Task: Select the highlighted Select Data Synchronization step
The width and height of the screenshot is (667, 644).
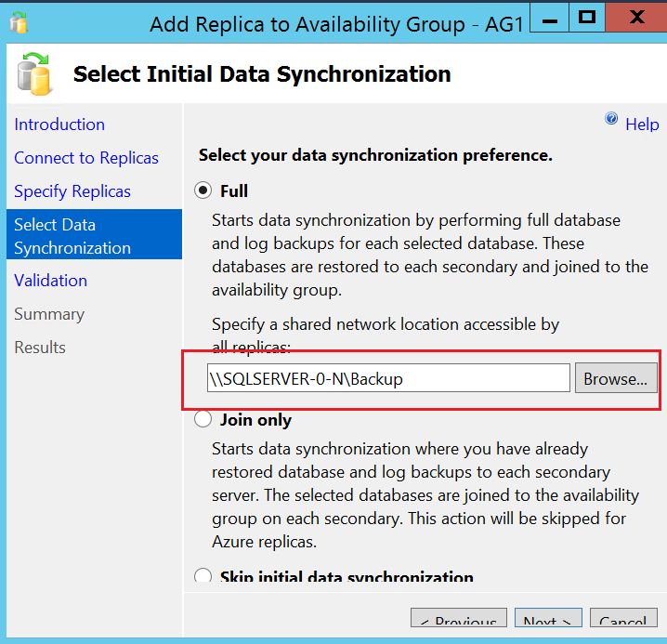Action: pyautogui.click(x=72, y=236)
